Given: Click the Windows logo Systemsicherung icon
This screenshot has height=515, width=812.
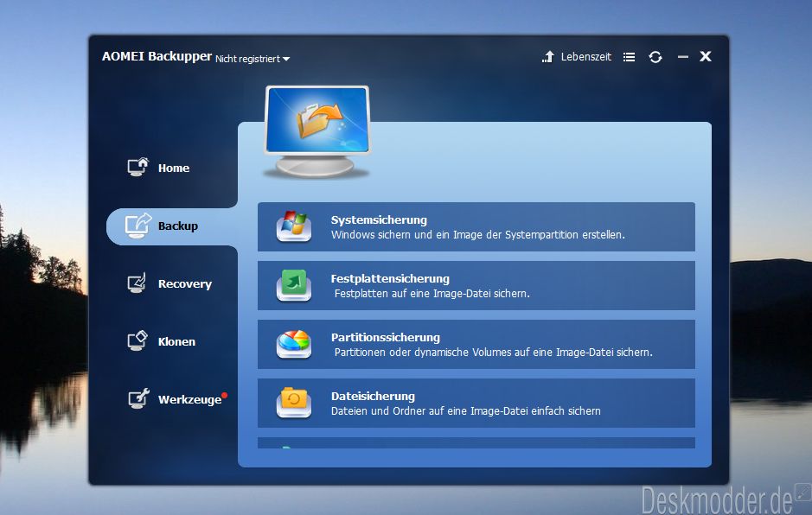Looking at the screenshot, I should [294, 226].
